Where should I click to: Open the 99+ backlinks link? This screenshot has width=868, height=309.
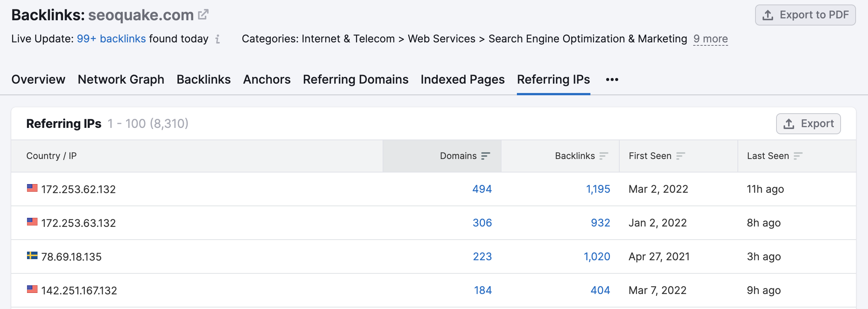point(111,39)
